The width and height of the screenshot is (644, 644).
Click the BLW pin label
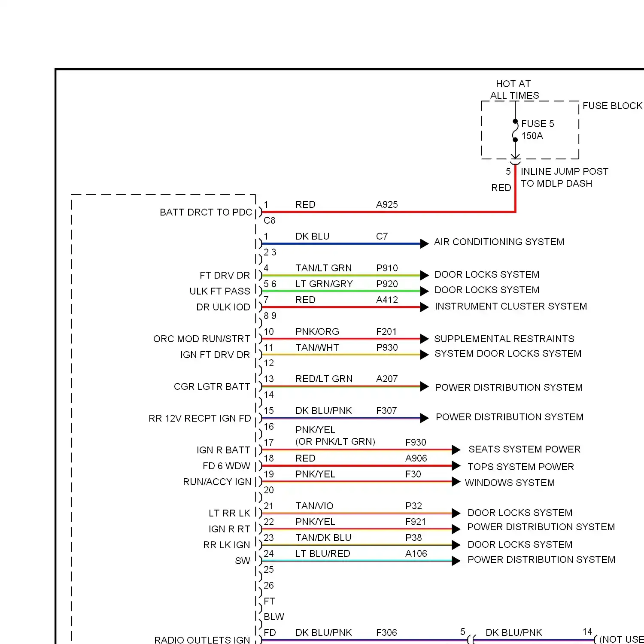pos(274,617)
